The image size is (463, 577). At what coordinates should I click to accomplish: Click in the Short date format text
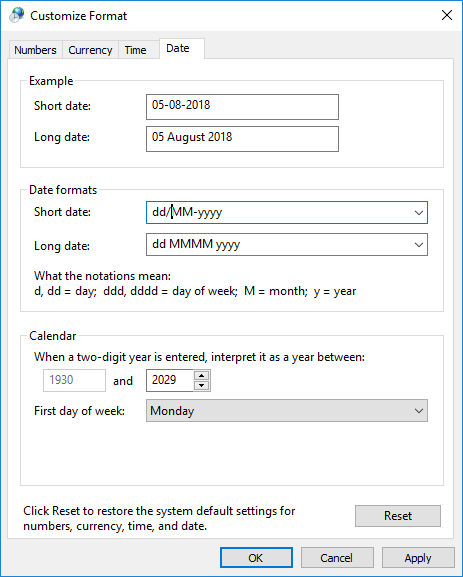pos(278,212)
